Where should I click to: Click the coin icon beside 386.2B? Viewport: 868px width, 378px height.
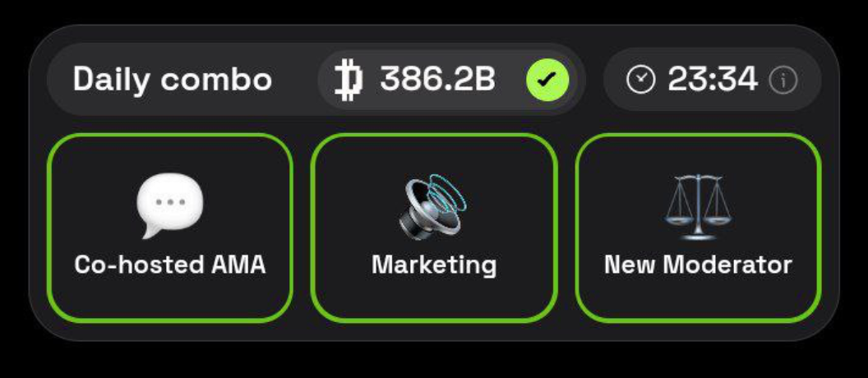click(x=349, y=81)
